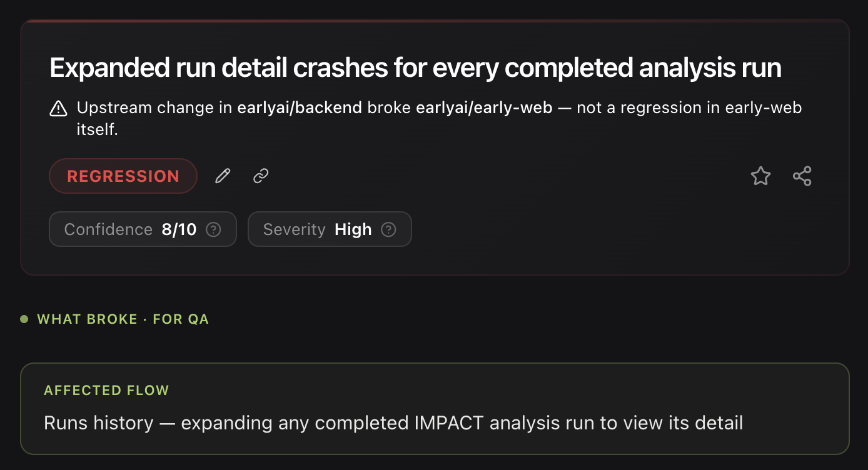Click the green dot beside WHAT BROKE

[x=24, y=319]
